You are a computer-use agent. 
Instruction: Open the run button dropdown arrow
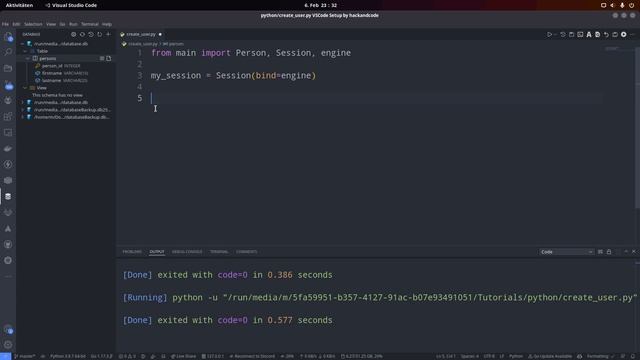[x=556, y=35]
